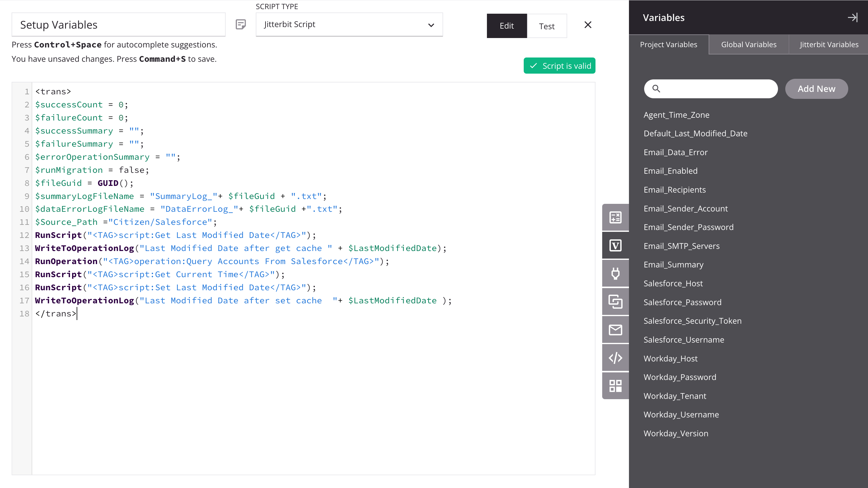Screen dimensions: 868x488
Task: Click the document/notes icon next to Setup Variables
Action: click(241, 24)
